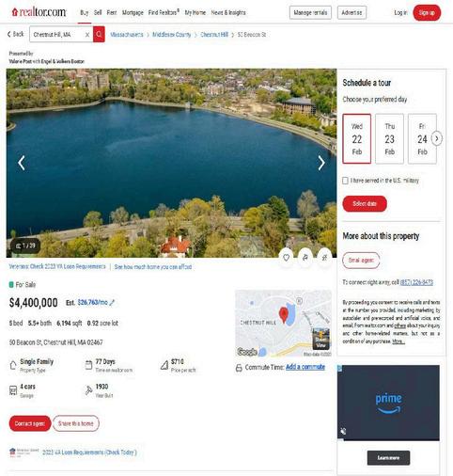Edit estimated monthly payment pencil icon

click(112, 303)
